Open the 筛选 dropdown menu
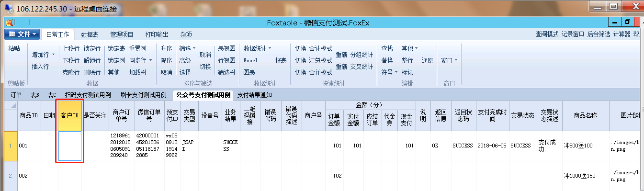 point(187,48)
